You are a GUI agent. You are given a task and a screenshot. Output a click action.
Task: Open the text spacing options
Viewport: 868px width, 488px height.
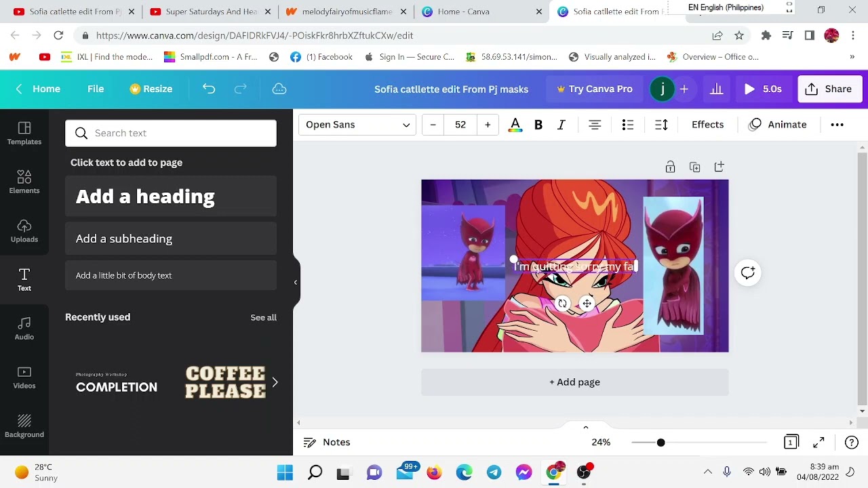[661, 125]
